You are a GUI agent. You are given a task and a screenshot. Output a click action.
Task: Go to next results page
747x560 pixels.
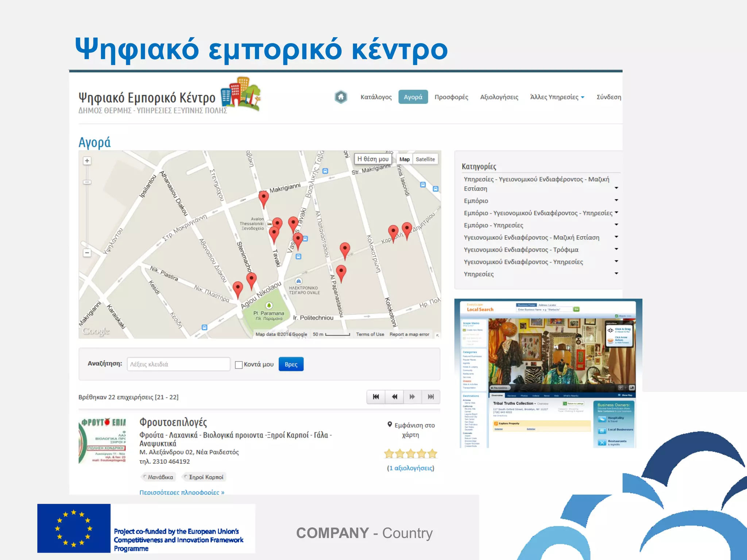[413, 397]
